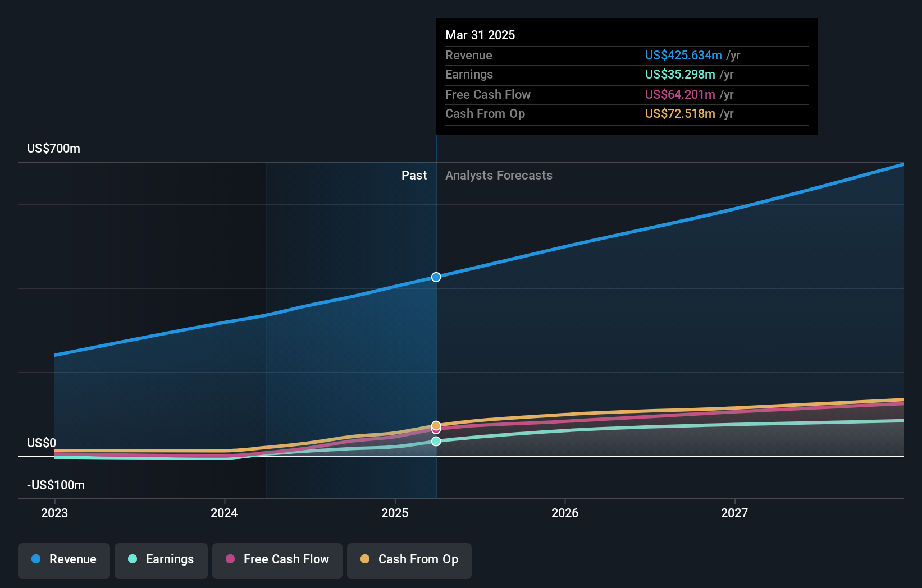922x588 pixels.
Task: Click the -US$100m axis label
Action: point(56,485)
